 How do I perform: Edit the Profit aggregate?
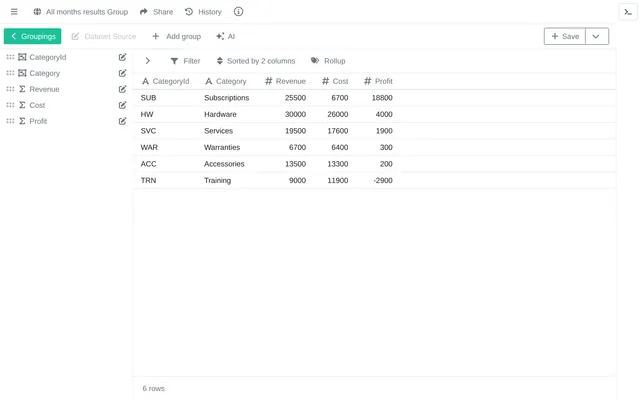click(122, 121)
